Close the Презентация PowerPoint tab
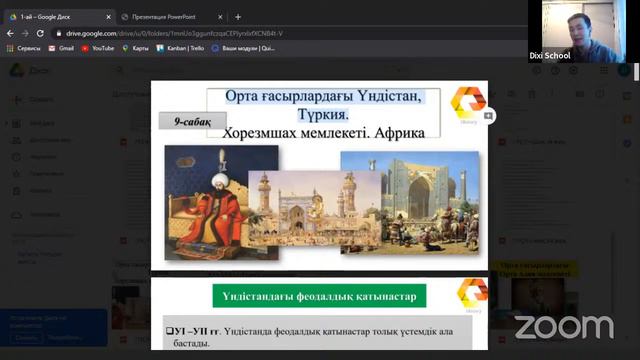The width and height of the screenshot is (640, 360). (220, 17)
